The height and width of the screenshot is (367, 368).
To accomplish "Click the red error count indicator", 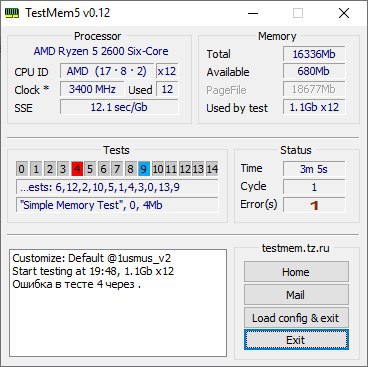I will [x=314, y=205].
